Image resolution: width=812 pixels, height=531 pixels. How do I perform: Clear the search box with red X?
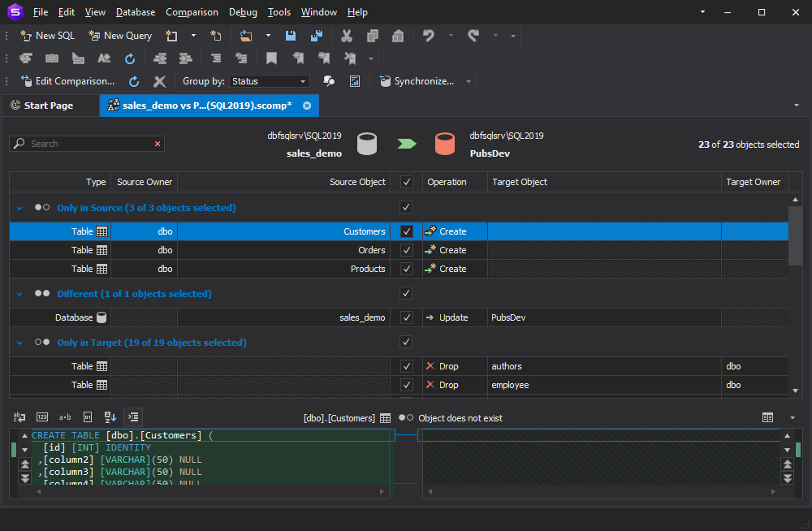tap(158, 144)
